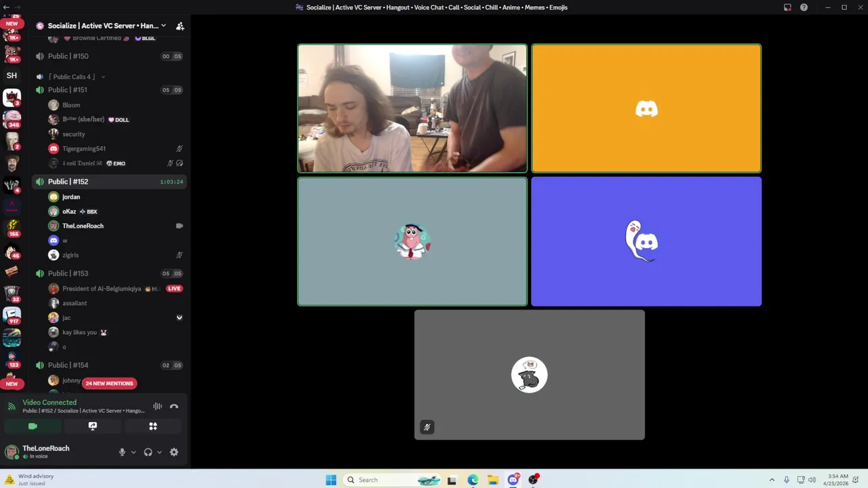
Task: Expand headphones output options arrow
Action: tap(159, 452)
